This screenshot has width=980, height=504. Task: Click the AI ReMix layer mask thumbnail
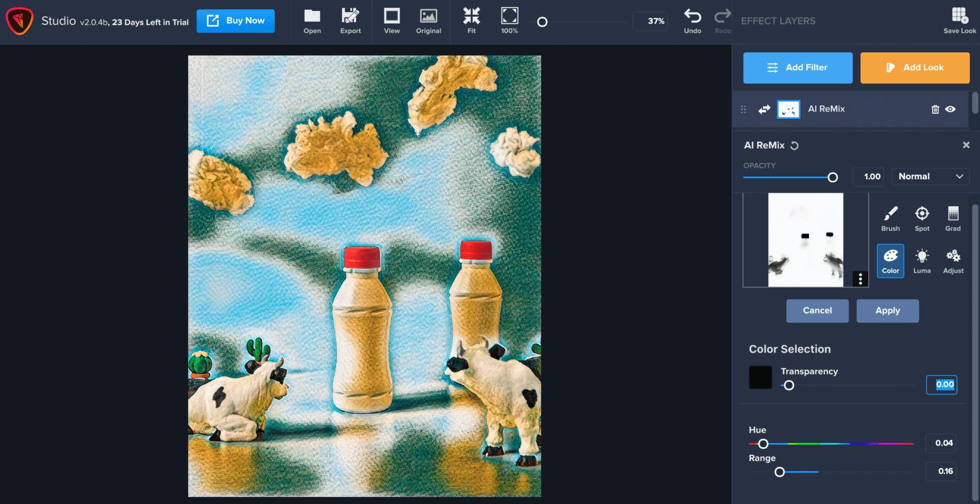[x=788, y=110]
